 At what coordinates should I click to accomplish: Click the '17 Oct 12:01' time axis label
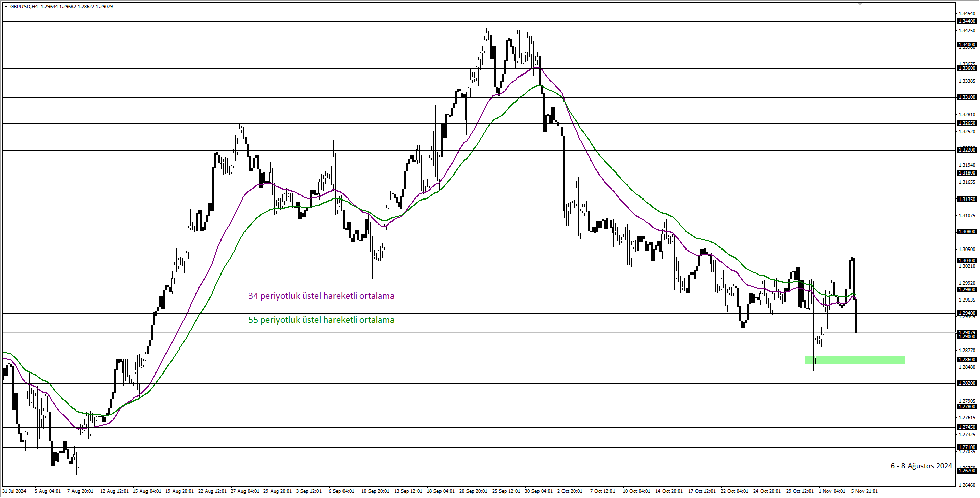tap(701, 491)
